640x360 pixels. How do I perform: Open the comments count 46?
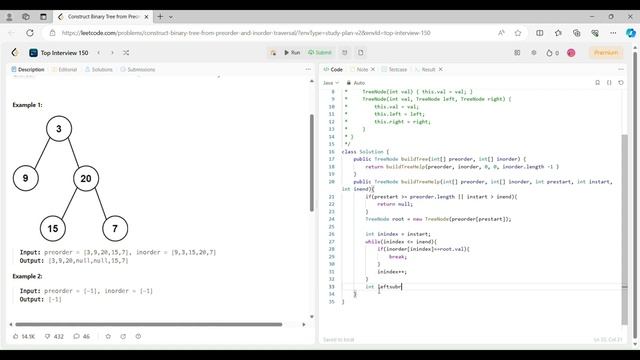[x=82, y=336]
